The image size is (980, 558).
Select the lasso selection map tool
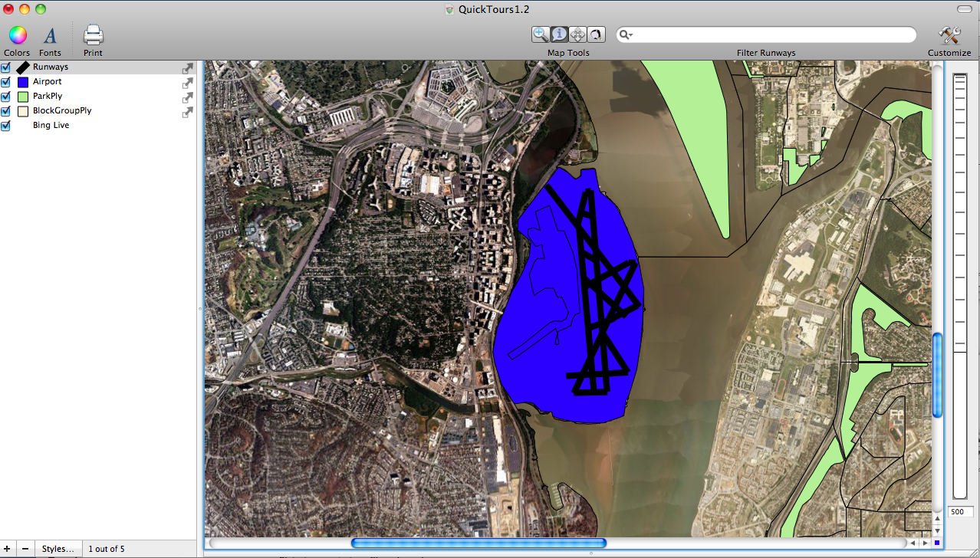[596, 34]
